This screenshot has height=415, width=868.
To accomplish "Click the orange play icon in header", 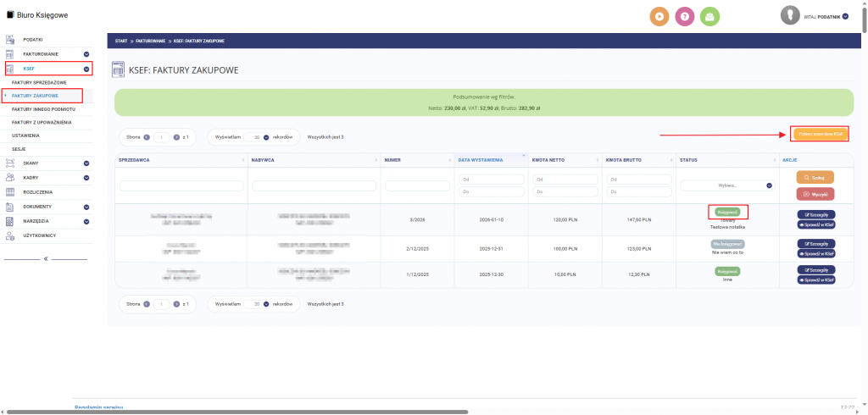I will pyautogui.click(x=659, y=15).
